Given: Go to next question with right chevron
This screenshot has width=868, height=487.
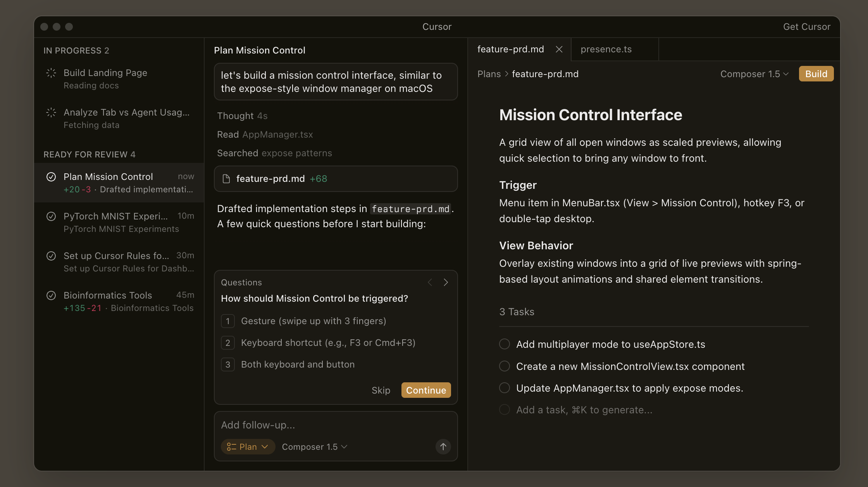Looking at the screenshot, I should [x=446, y=282].
